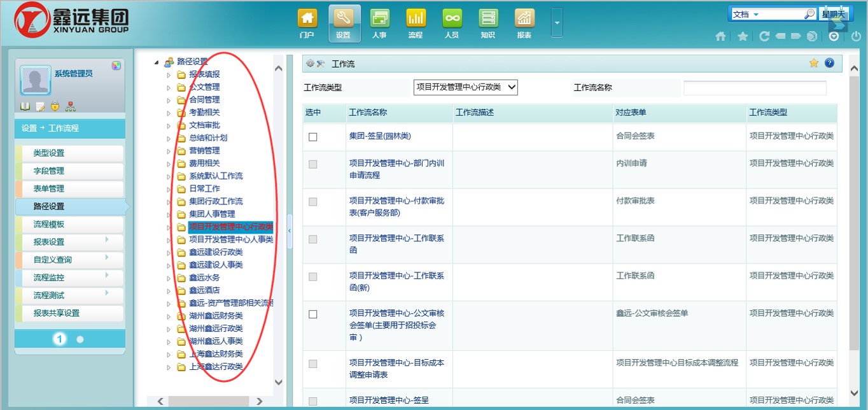
Task: Check the box for 项目开发管理中心-部门内训申请流程
Action: click(x=312, y=164)
